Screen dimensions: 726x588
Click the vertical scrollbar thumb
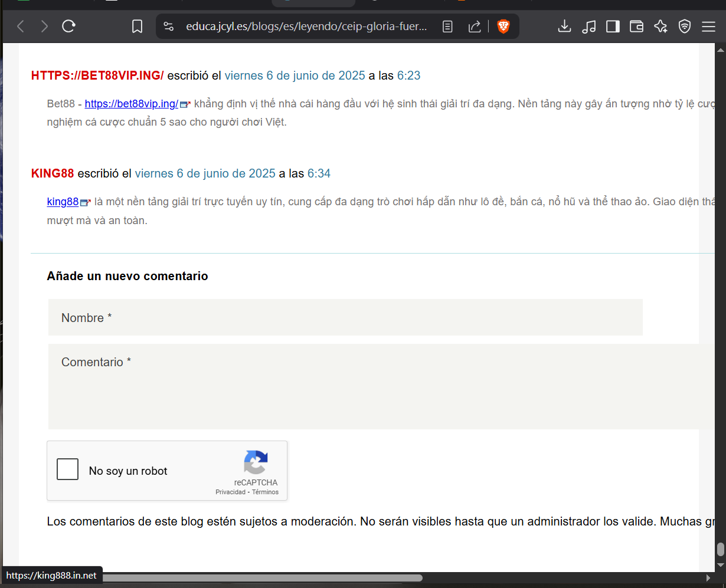pos(721,550)
